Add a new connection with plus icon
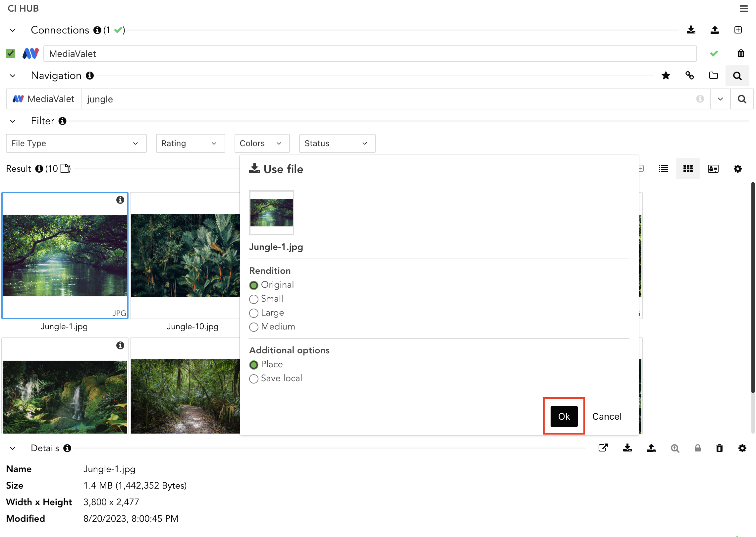756x537 pixels. 738,30
